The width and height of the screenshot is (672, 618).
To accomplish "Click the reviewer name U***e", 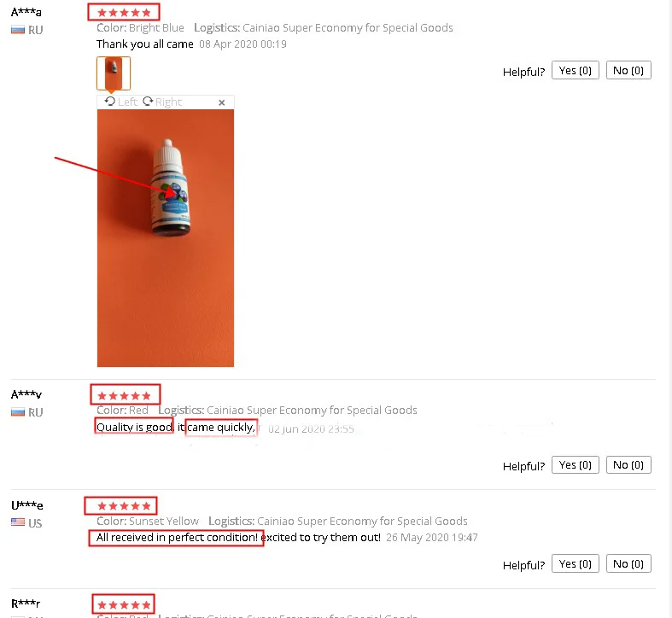I will pyautogui.click(x=27, y=505).
